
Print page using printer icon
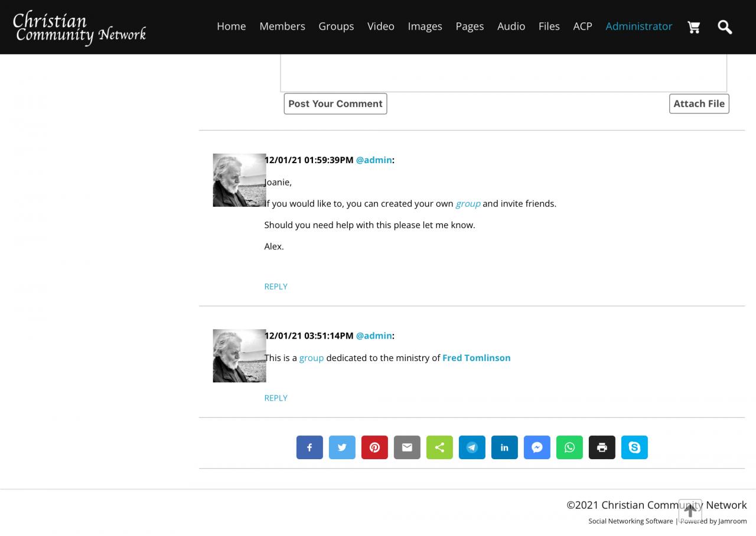click(x=602, y=447)
